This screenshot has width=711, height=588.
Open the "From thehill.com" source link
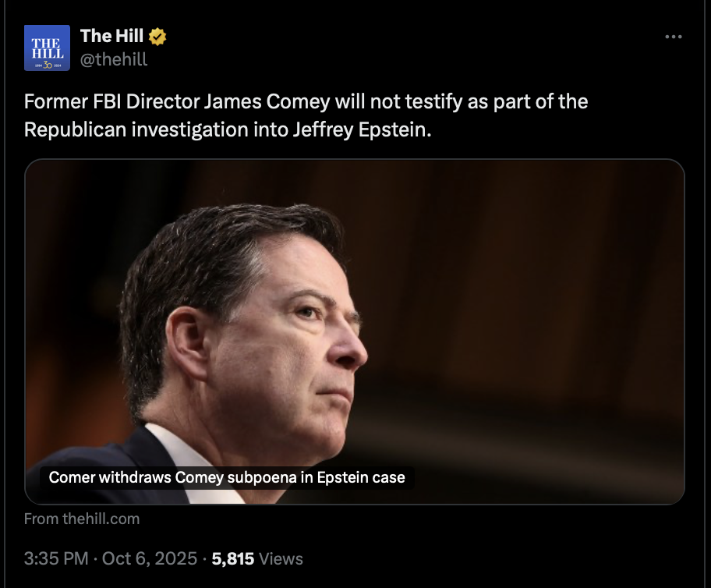coord(82,519)
